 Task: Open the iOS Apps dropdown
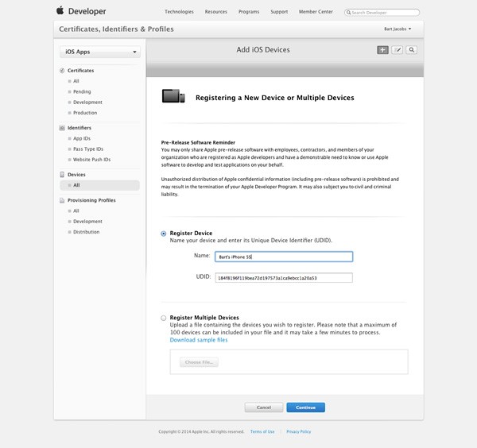point(100,52)
